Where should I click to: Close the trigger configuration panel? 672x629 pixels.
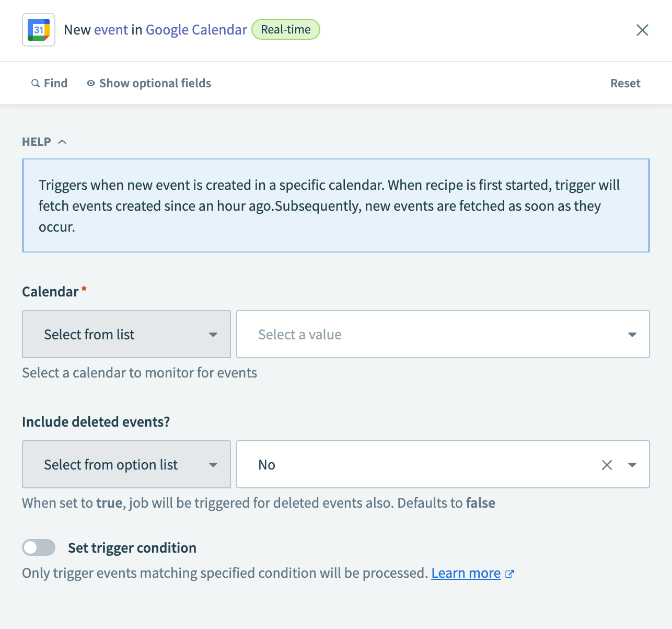[x=642, y=30]
